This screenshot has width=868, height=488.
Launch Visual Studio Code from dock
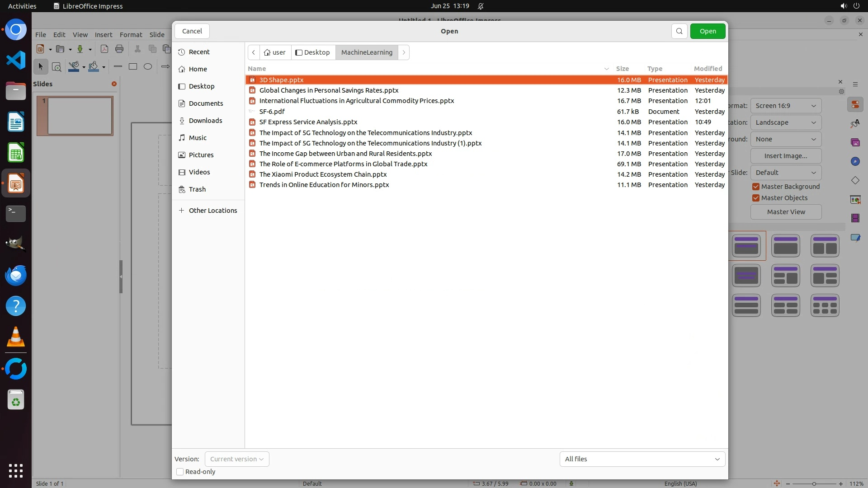pos(16,60)
